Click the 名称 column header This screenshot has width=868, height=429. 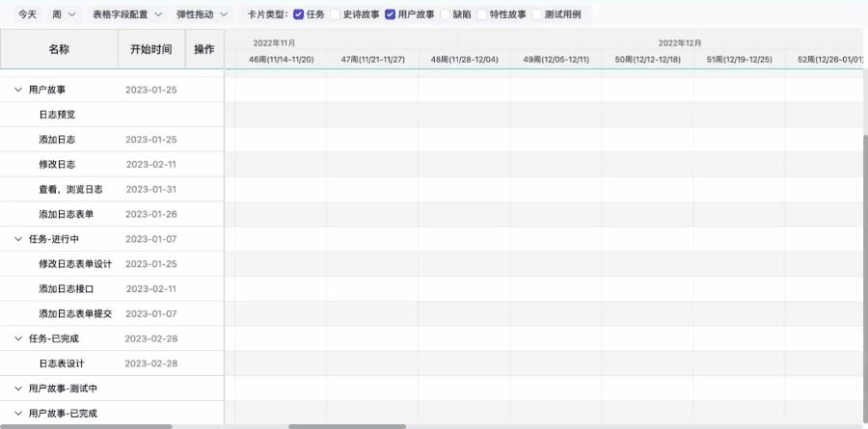pyautogui.click(x=59, y=49)
